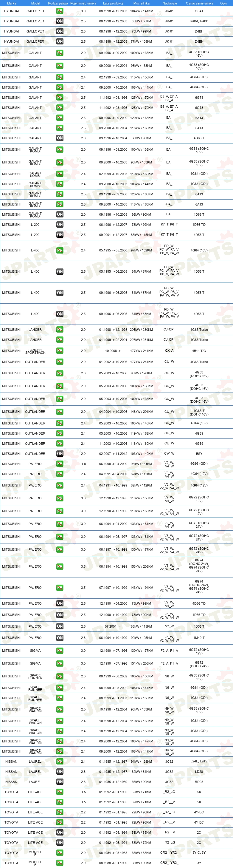233x868 pixels.
Task: Click the Moc silnika column header
Action: coord(142,3)
